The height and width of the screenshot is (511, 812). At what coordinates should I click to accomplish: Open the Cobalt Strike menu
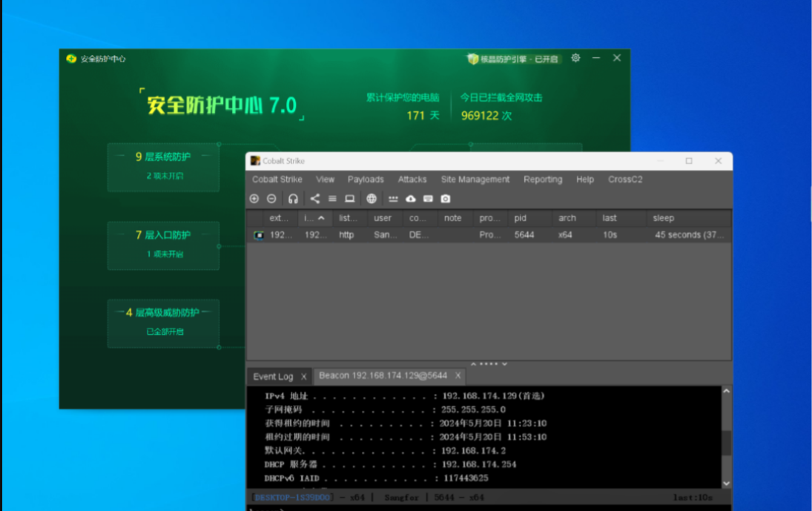click(x=277, y=179)
